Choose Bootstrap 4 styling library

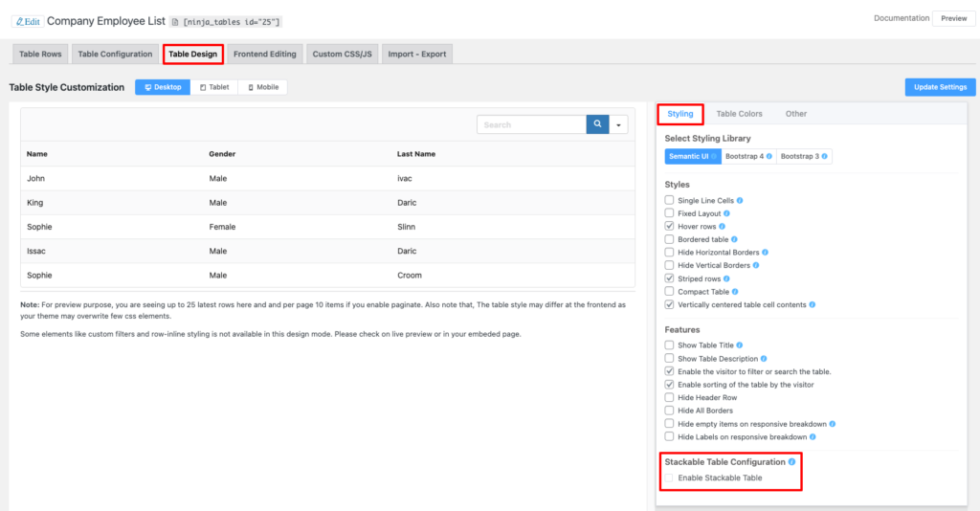click(748, 156)
